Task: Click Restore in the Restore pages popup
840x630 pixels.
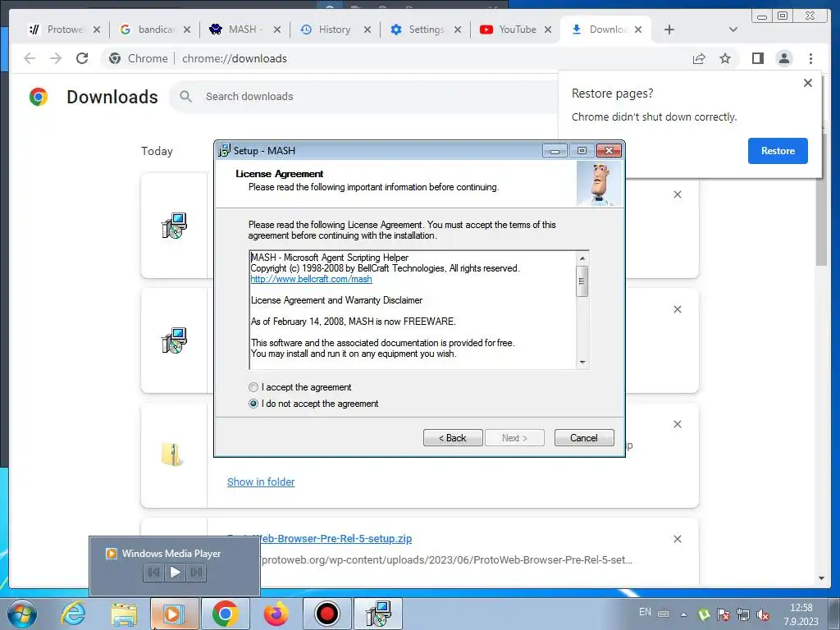Action: tap(778, 151)
